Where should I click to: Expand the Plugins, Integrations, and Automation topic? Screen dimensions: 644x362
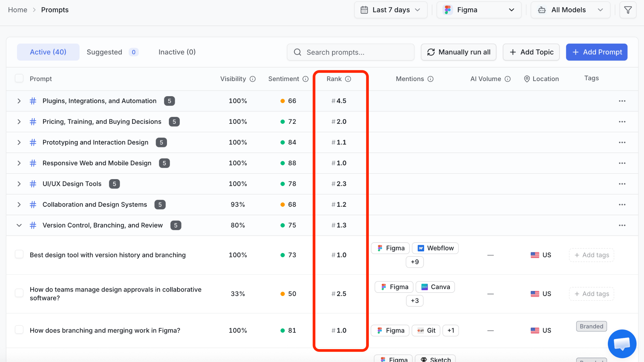point(19,101)
